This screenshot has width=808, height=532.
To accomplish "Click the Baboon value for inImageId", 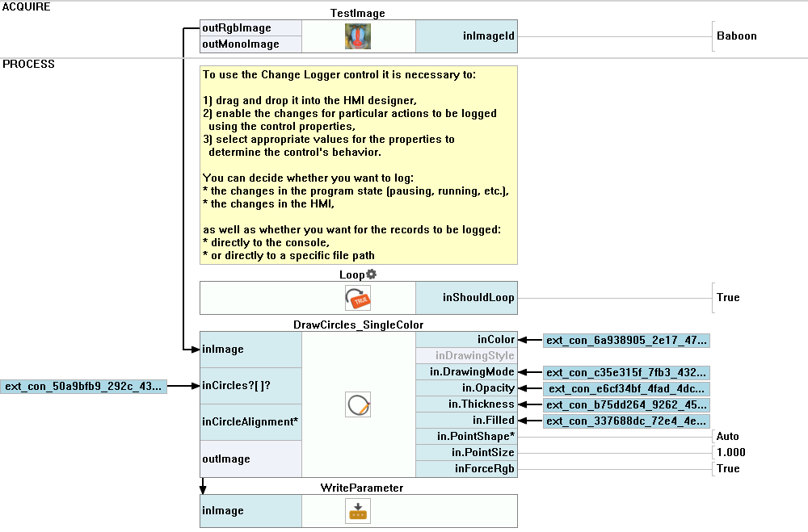I will coord(737,36).
